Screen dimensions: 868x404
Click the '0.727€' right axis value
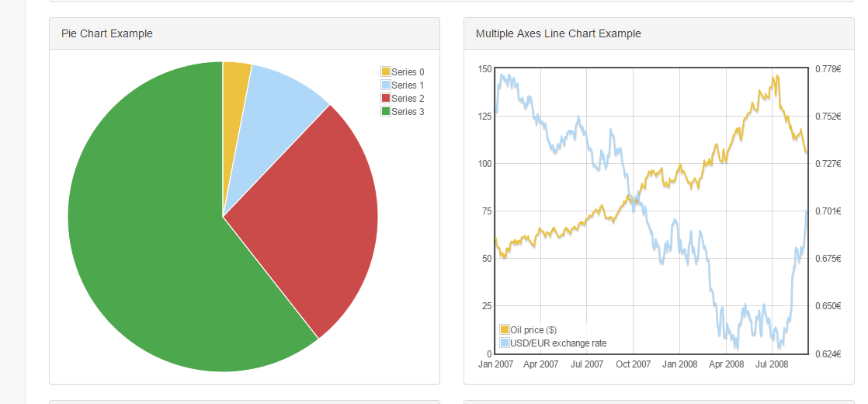tap(828, 164)
